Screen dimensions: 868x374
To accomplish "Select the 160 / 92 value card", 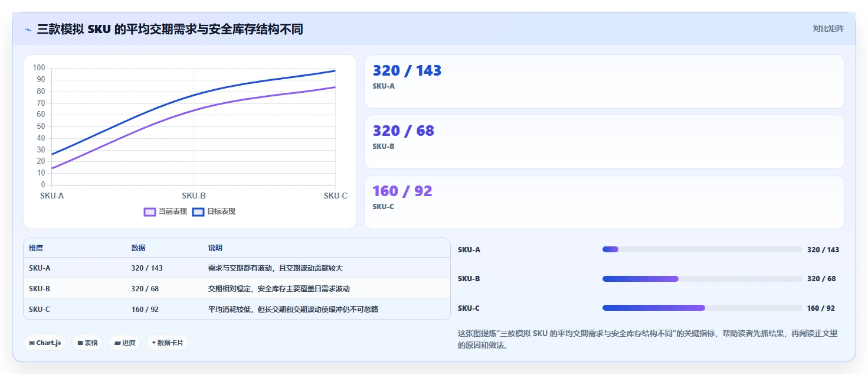I will click(x=604, y=202).
